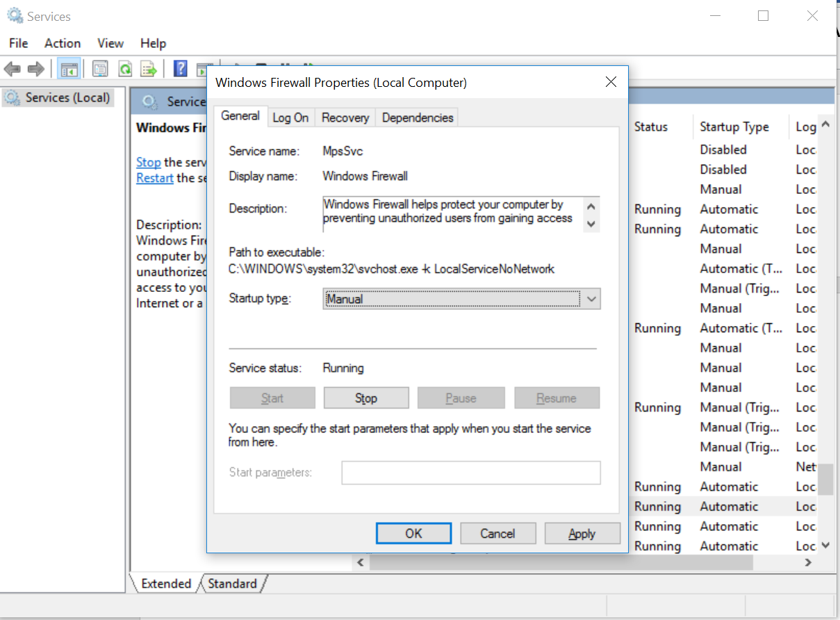Image resolution: width=840 pixels, height=620 pixels.
Task: Switch to the Log On tab
Action: click(290, 118)
